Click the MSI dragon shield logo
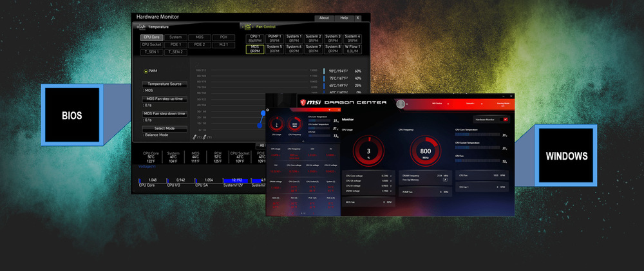The width and height of the screenshot is (644, 271). coord(303,102)
